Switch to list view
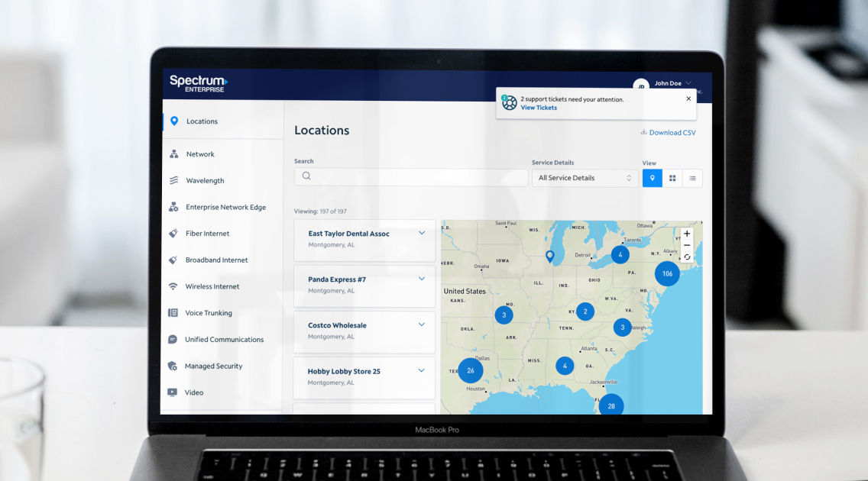Viewport: 868px width, 481px height. [x=692, y=178]
